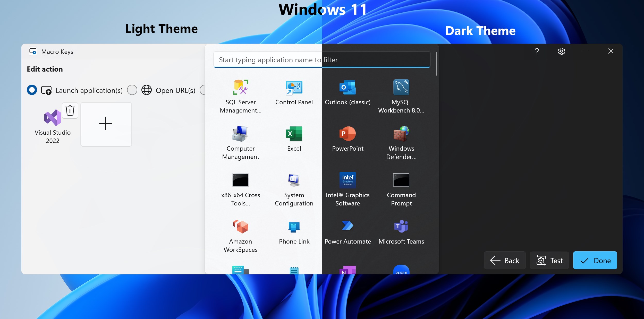Image resolution: width=644 pixels, height=319 pixels.
Task: Select the Command Prompt icon
Action: pyautogui.click(x=401, y=180)
